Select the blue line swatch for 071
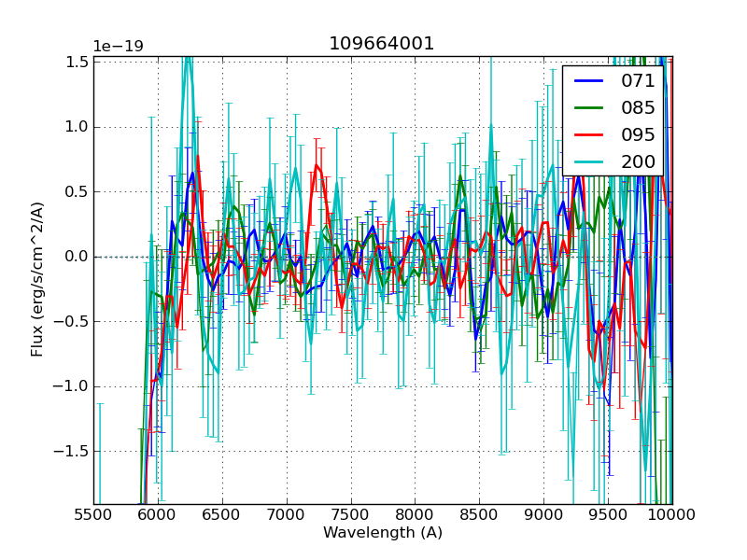Image resolution: width=747 pixels, height=560 pixels. (x=589, y=81)
